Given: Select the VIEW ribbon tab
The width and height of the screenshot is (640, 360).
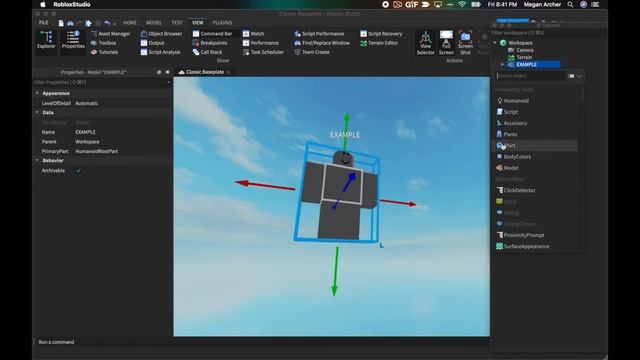Looking at the screenshot, I should [x=198, y=23].
